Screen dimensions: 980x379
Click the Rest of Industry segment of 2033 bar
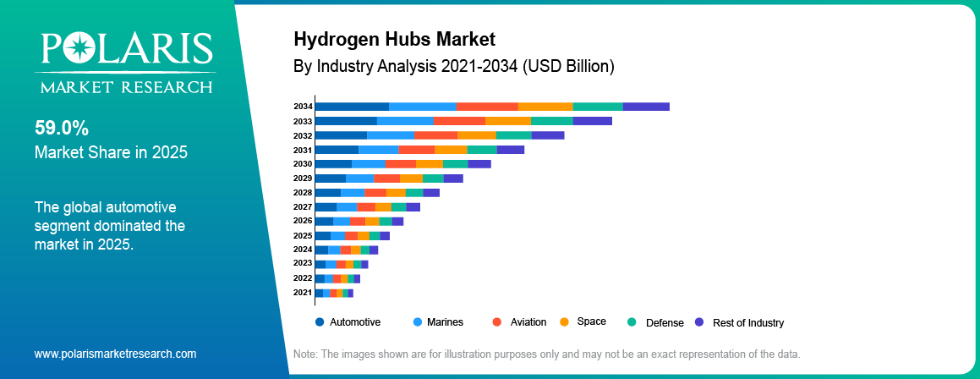[593, 121]
